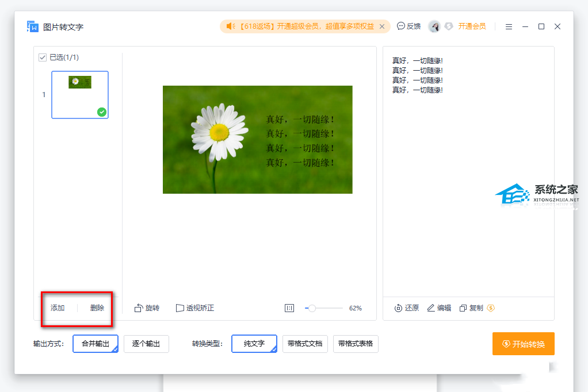Select 带格式文档 conversion type
Image resolution: width=588 pixels, height=392 pixels.
pyautogui.click(x=305, y=344)
